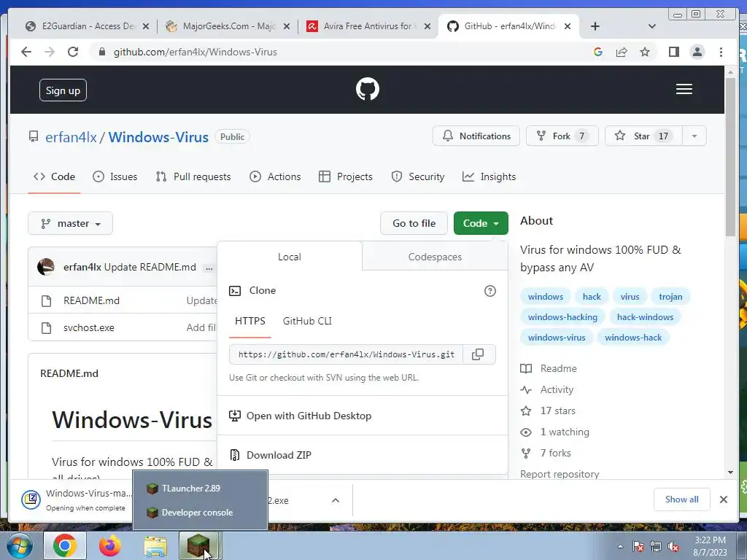Open the Pull requests tab
This screenshot has width=747, height=560.
[x=193, y=176]
